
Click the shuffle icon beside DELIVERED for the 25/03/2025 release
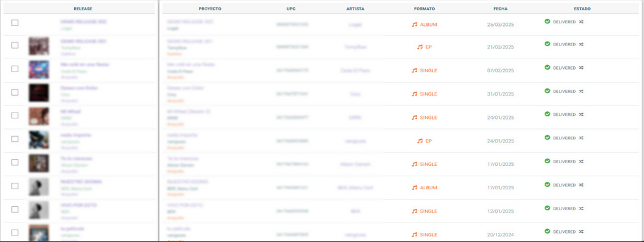click(x=581, y=21)
